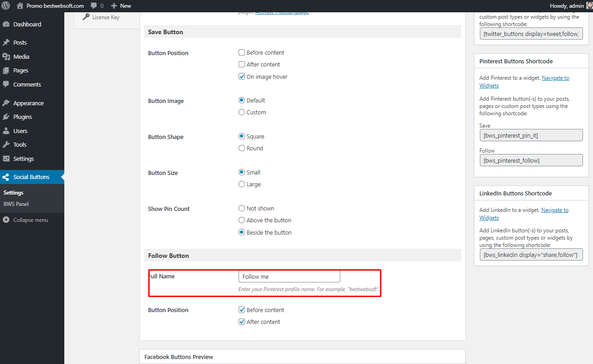Open the comments bubble icon in admin bar
This screenshot has height=364, width=593.
94,6
